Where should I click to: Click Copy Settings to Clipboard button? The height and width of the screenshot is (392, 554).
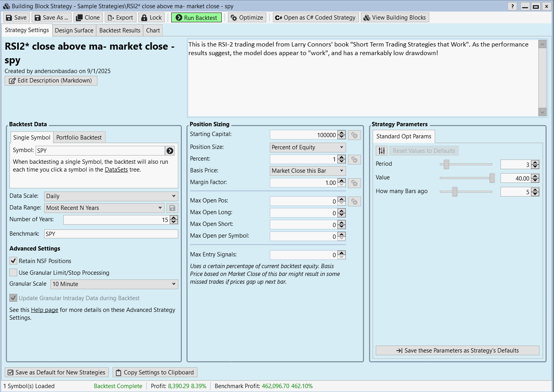[x=155, y=372]
